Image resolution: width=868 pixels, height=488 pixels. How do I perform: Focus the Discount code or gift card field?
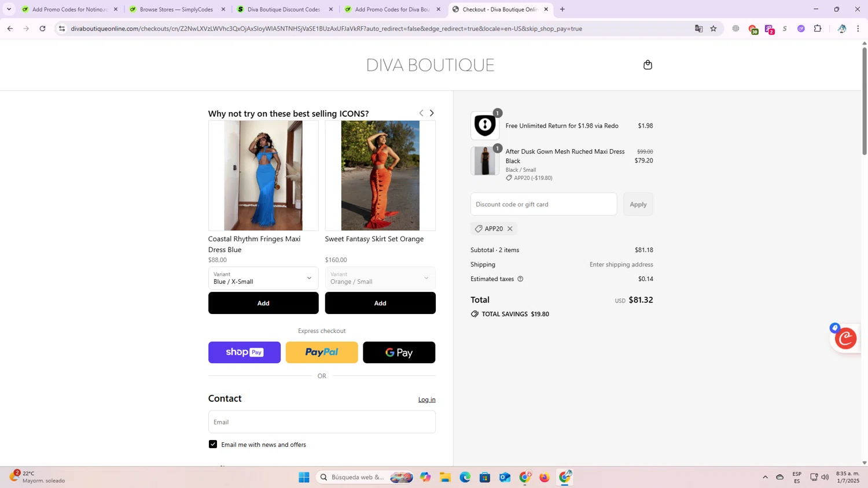point(544,204)
